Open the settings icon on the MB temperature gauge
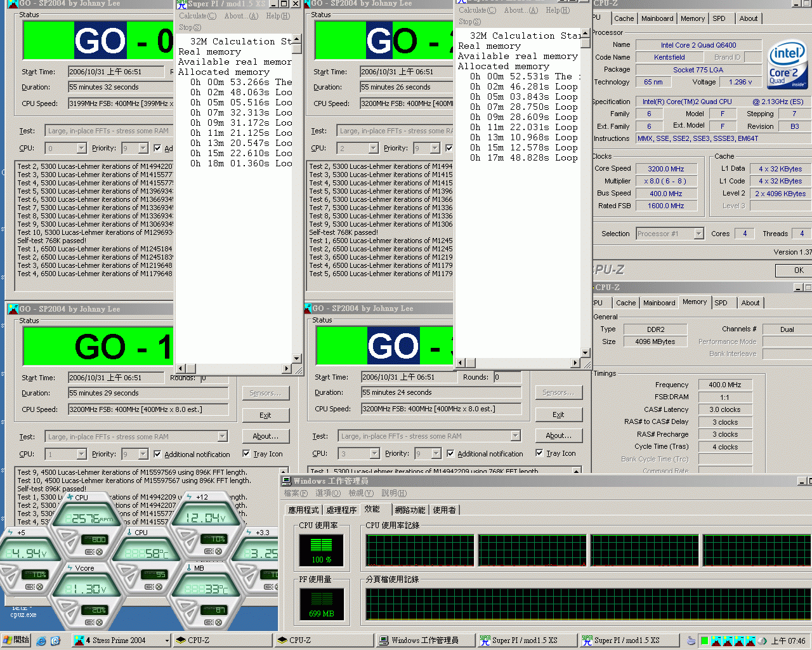Image resolution: width=812 pixels, height=650 pixels. 208,622
